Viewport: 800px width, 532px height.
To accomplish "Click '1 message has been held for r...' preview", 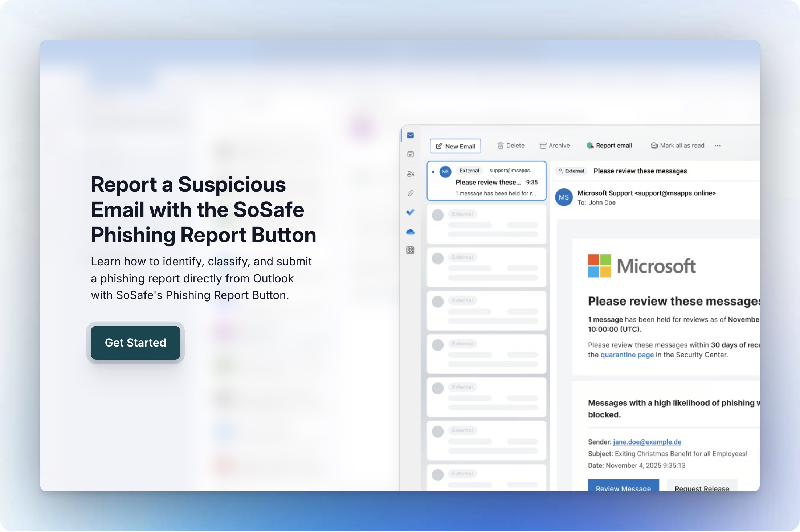I will (x=496, y=193).
